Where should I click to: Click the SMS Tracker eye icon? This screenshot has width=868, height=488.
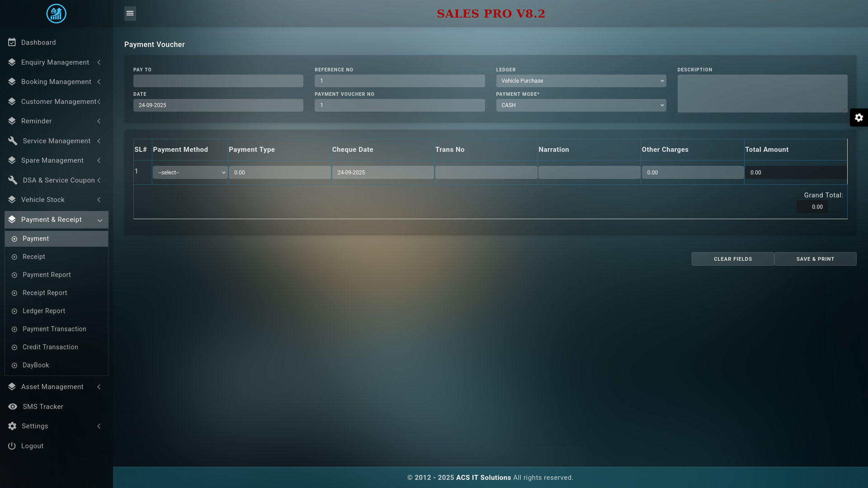13,407
